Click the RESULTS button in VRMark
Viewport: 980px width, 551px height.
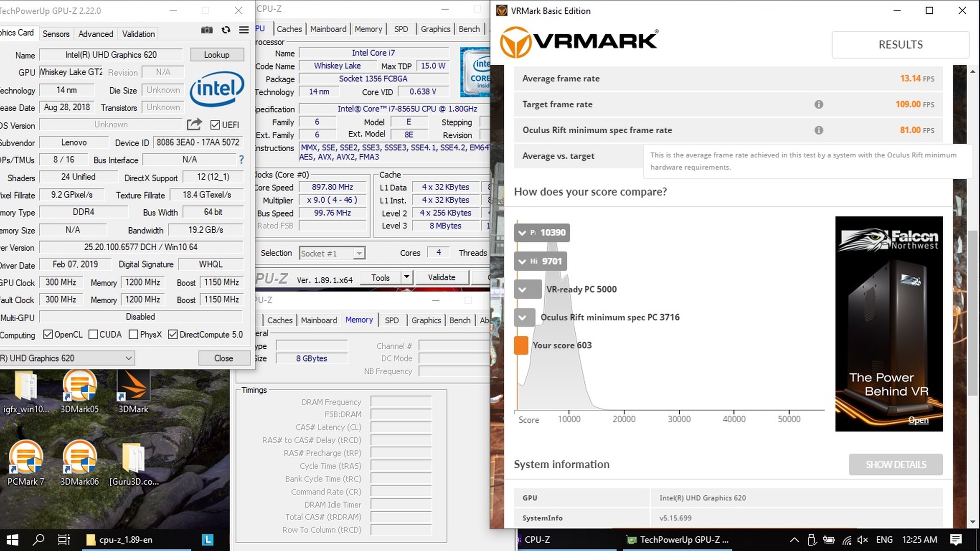[900, 45]
